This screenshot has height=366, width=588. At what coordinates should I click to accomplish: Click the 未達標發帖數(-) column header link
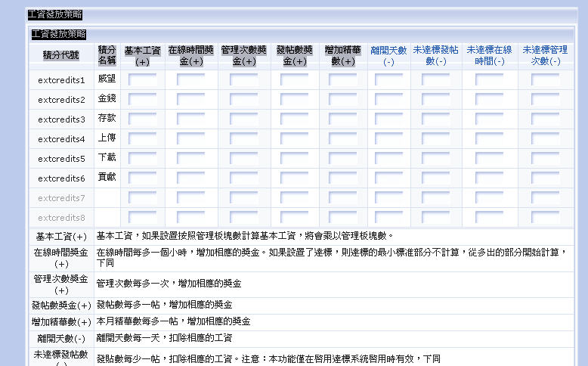click(x=436, y=55)
